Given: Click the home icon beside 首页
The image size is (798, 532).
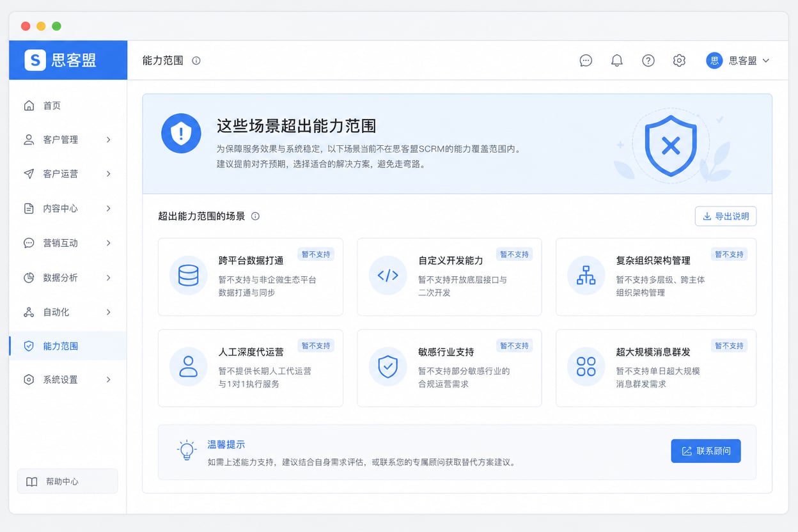Looking at the screenshot, I should 29,106.
